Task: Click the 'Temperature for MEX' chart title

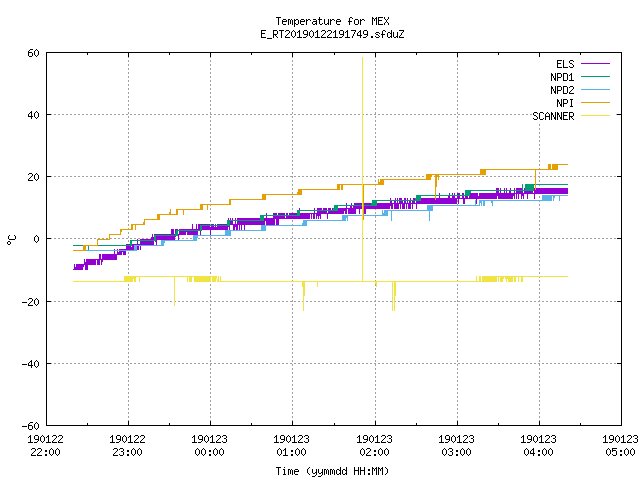Action: click(332, 21)
